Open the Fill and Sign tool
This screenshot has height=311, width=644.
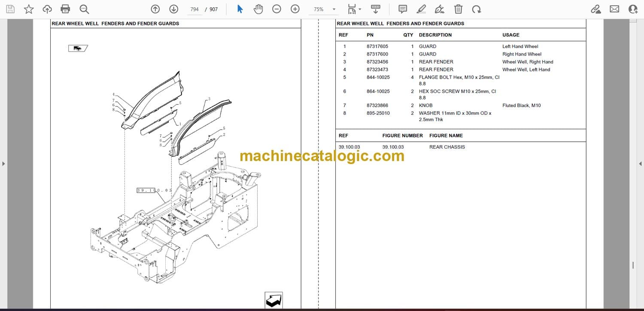440,9
